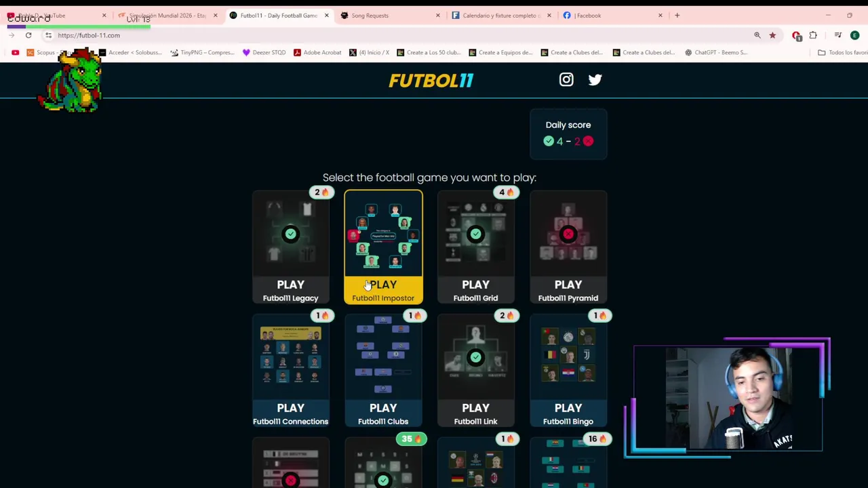868x488 pixels.
Task: Click the zoom magnifier icon in address bar
Action: 757,35
